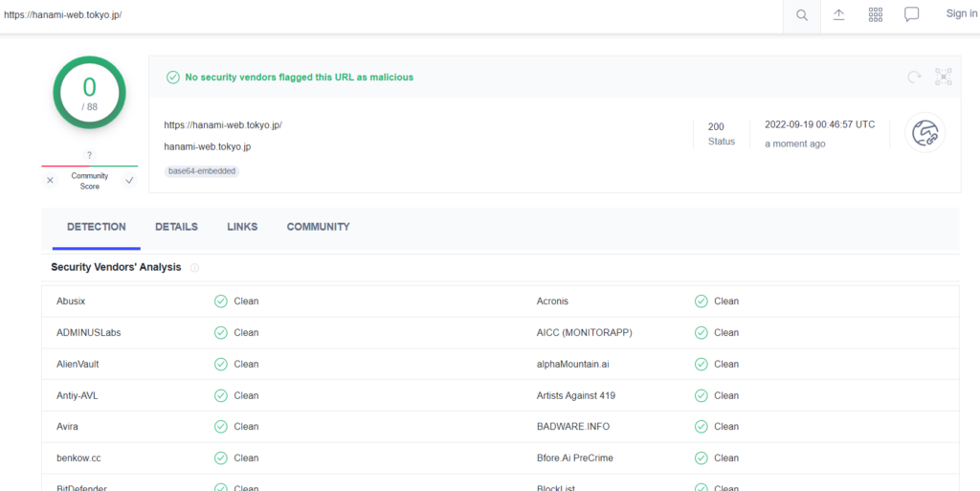Click the upload file icon
Screen dimensions: 980x491
(838, 15)
